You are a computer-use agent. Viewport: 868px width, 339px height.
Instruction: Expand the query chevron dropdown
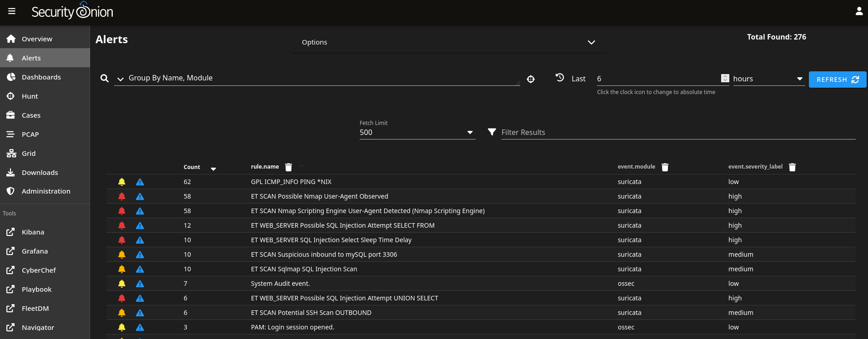click(x=120, y=79)
